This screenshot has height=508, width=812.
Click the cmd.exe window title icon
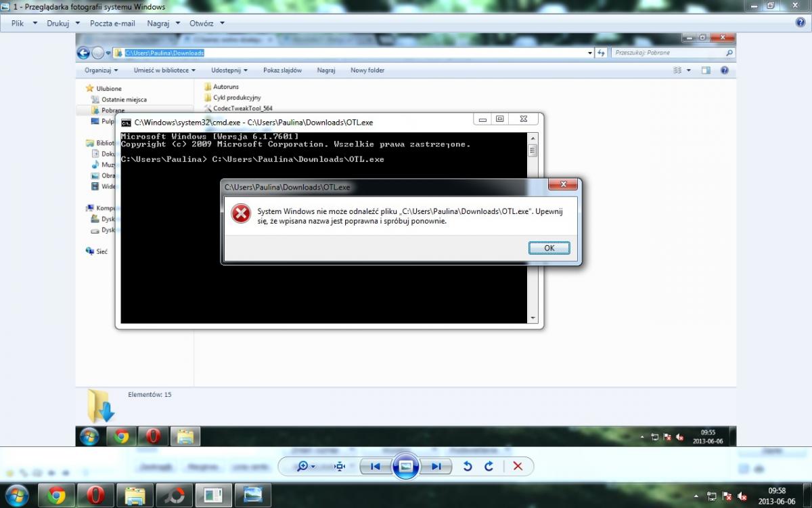point(126,123)
